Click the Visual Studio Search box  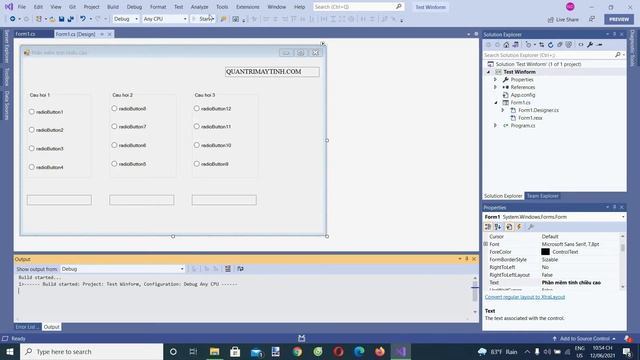click(358, 7)
